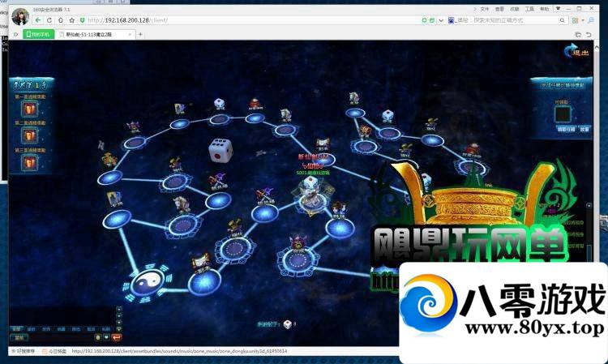608x364 pixels.
Task: Click the restore closed tab undo icon
Action: coord(589,35)
